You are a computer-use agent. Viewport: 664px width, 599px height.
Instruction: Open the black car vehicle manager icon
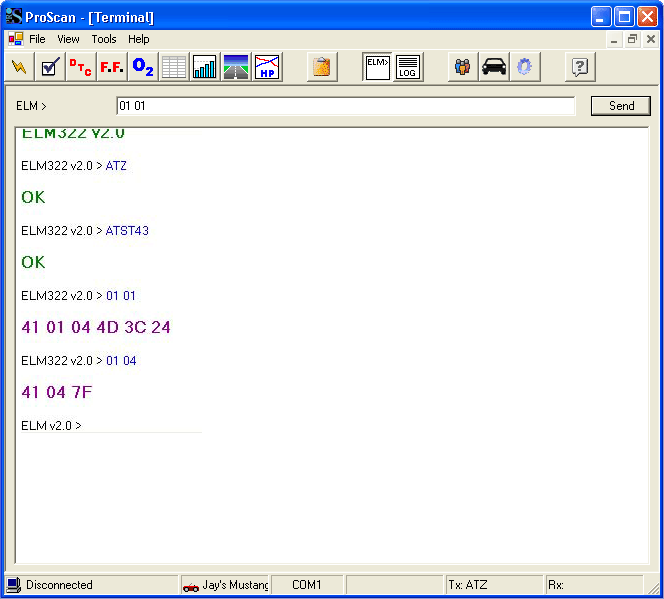coord(494,66)
